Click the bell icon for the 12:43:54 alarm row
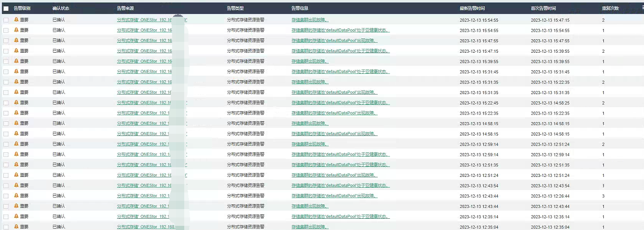The image size is (644, 230). (x=16, y=185)
